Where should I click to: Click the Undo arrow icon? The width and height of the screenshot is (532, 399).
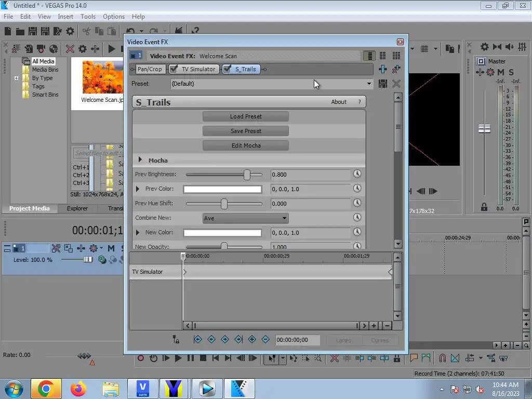pos(130,31)
